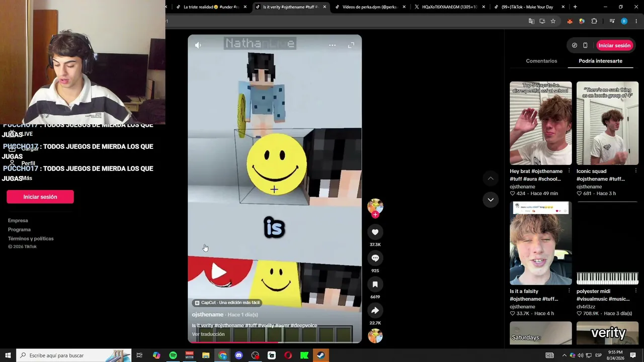Open the polyester midi piano video
The width and height of the screenshot is (644, 362).
point(607,243)
